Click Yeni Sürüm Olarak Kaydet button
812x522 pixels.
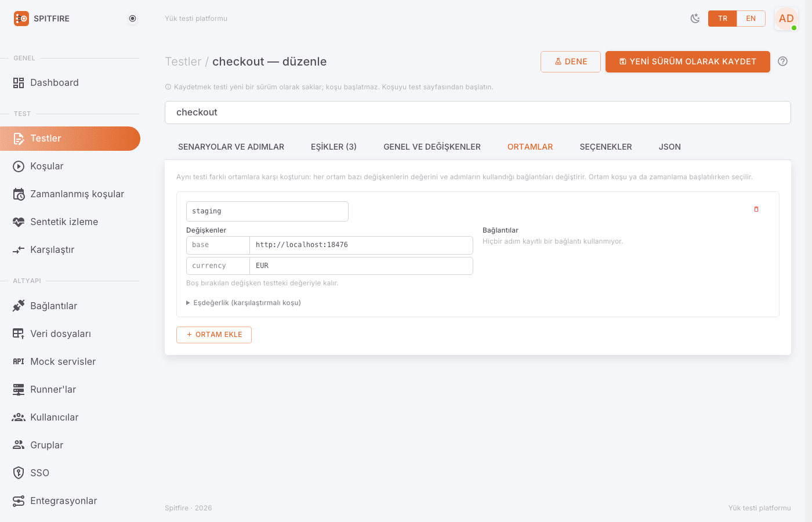[688, 61]
